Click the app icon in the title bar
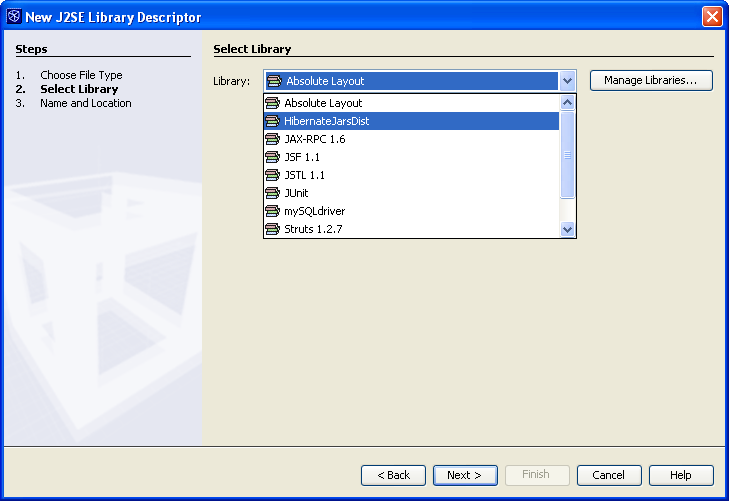The height and width of the screenshot is (501, 729). pos(13,16)
